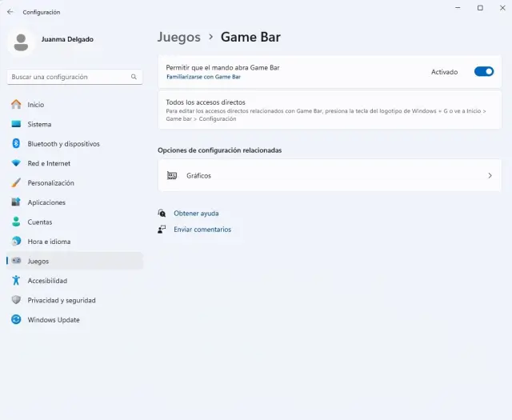The width and height of the screenshot is (512, 420).
Task: Click the Enviar comentarios link
Action: pos(202,230)
